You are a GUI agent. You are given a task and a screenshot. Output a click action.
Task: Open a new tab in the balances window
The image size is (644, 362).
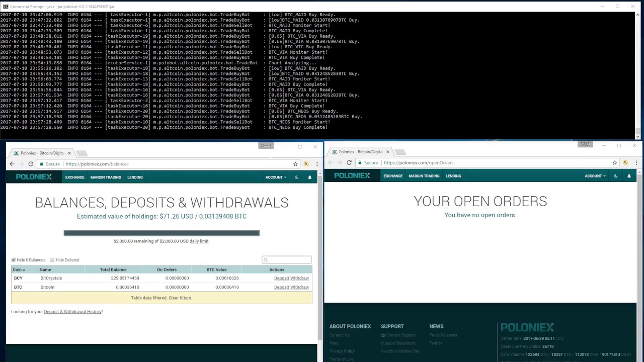click(x=82, y=153)
